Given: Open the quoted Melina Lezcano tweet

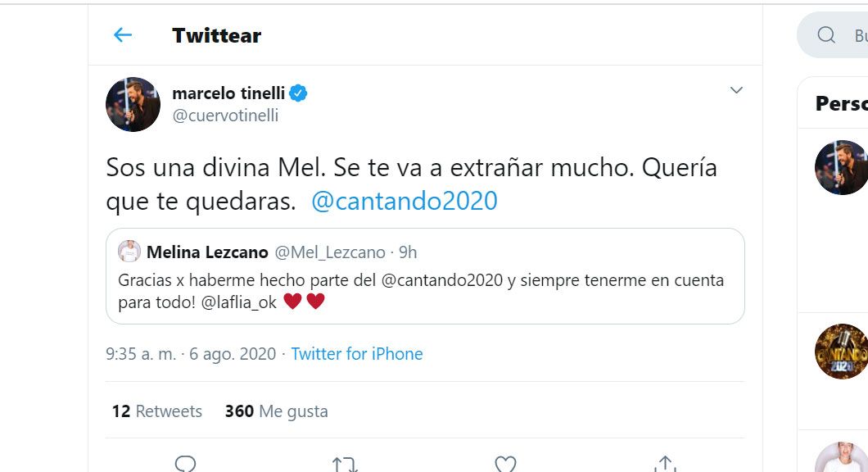Looking at the screenshot, I should click(425, 291).
